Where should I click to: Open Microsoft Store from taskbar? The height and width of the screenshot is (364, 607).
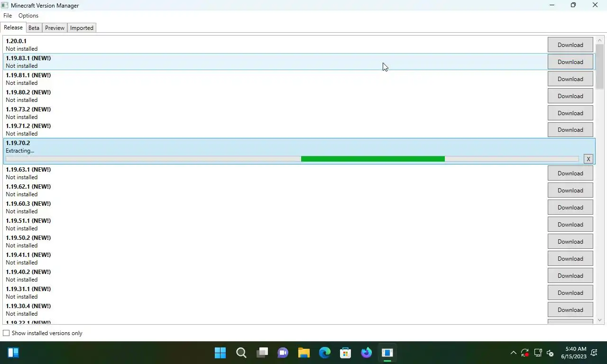click(x=346, y=353)
